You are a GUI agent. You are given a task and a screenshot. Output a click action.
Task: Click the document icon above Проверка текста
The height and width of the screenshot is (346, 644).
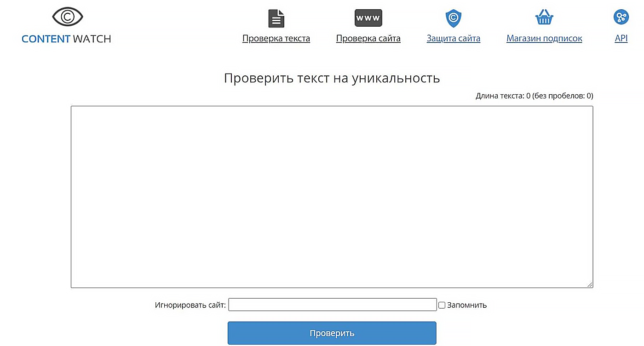[276, 18]
